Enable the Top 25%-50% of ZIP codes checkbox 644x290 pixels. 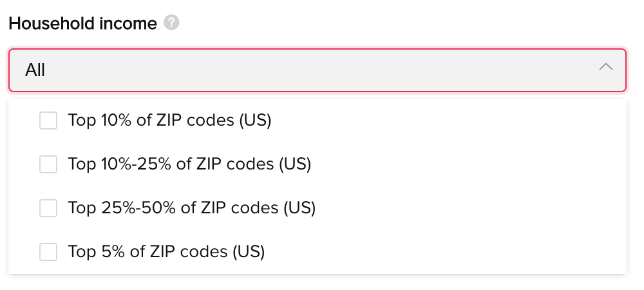48,208
